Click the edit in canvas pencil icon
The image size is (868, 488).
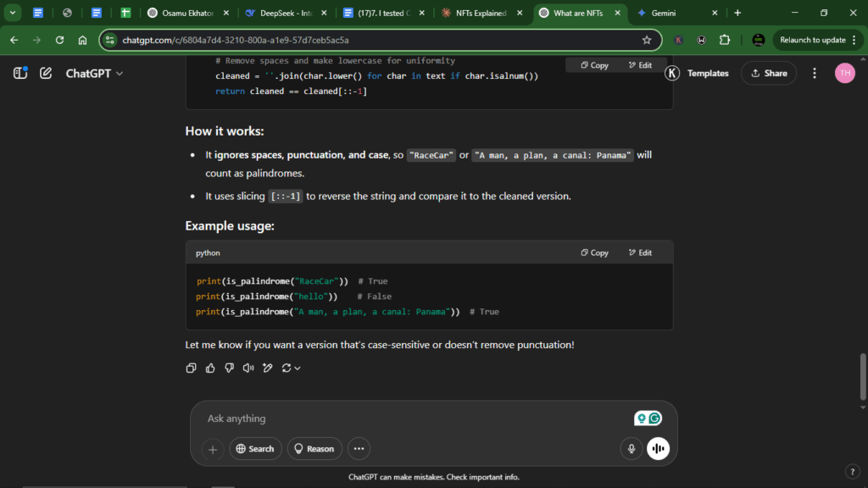[268, 368]
